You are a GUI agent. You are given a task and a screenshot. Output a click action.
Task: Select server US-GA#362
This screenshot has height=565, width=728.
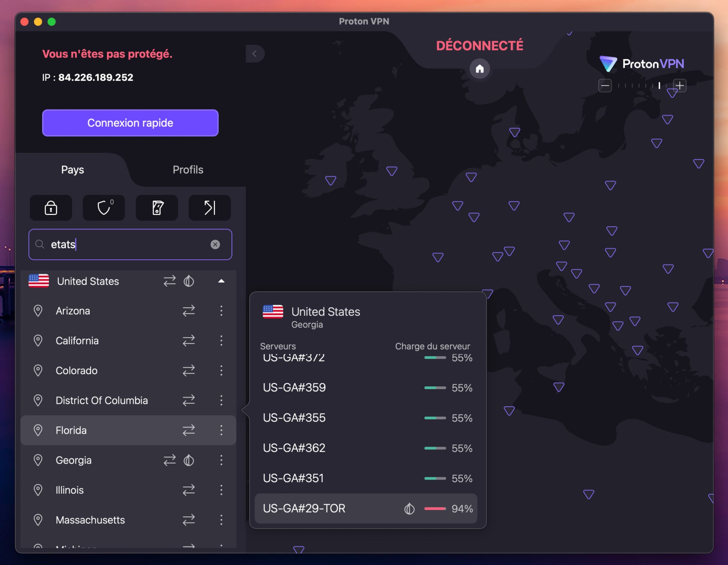[366, 448]
